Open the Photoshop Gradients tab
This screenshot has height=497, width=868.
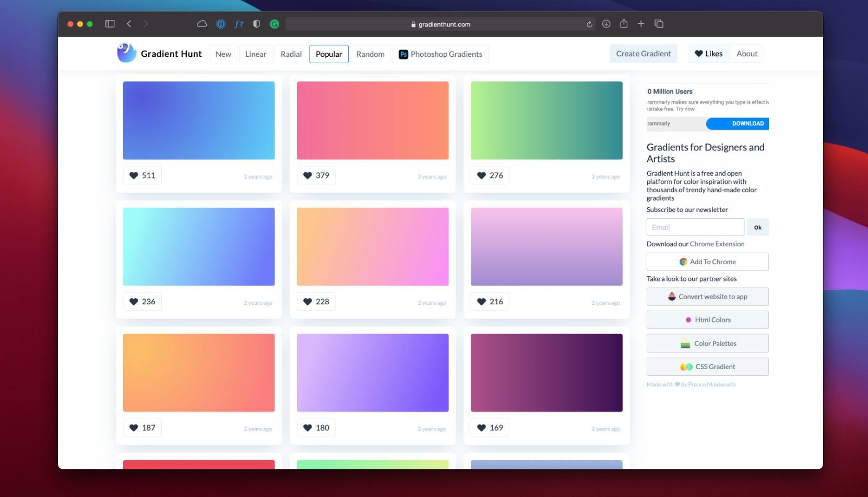(441, 54)
